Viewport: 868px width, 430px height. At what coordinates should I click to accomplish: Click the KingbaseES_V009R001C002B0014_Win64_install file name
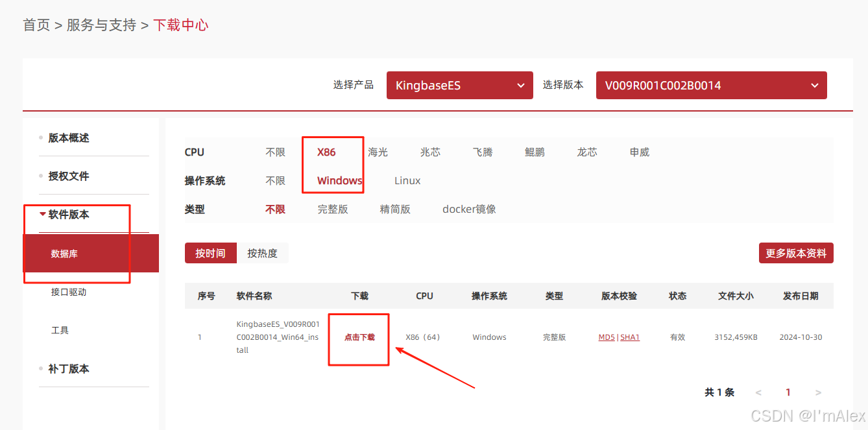coord(278,337)
